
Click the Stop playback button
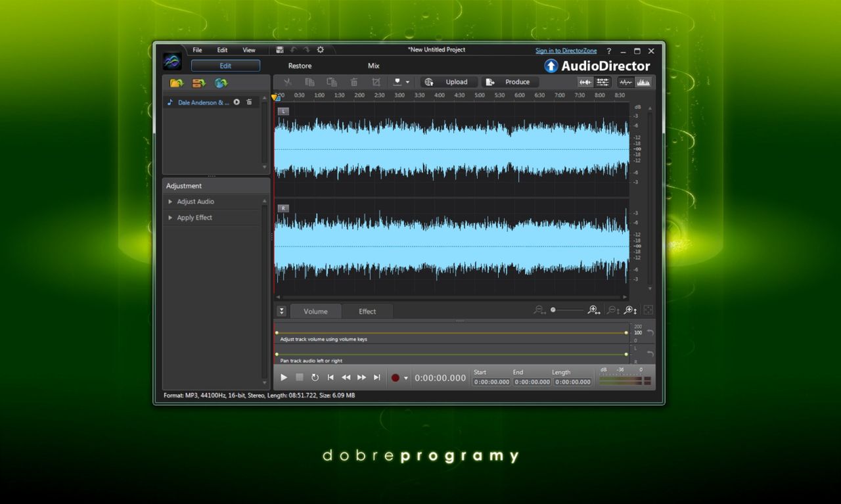coord(300,378)
